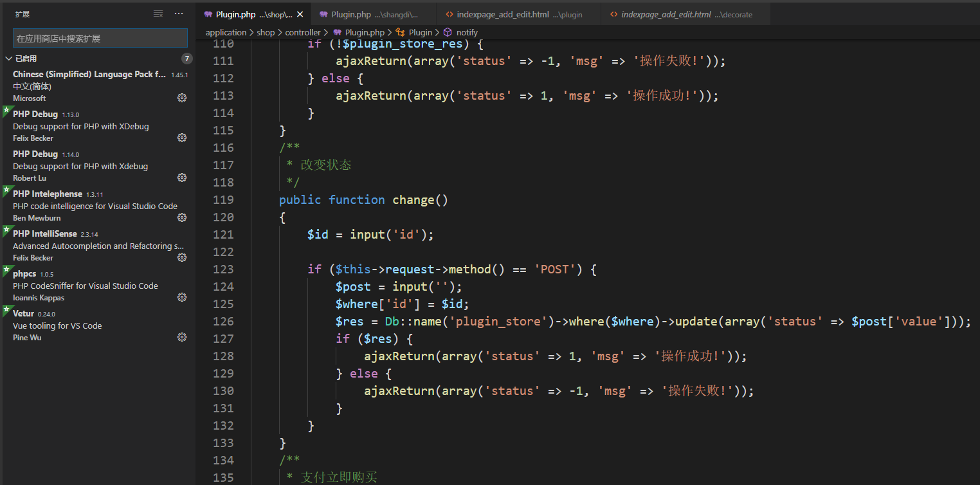Click the star badge on PHP Intelephense
This screenshot has height=485, width=980.
point(6,190)
